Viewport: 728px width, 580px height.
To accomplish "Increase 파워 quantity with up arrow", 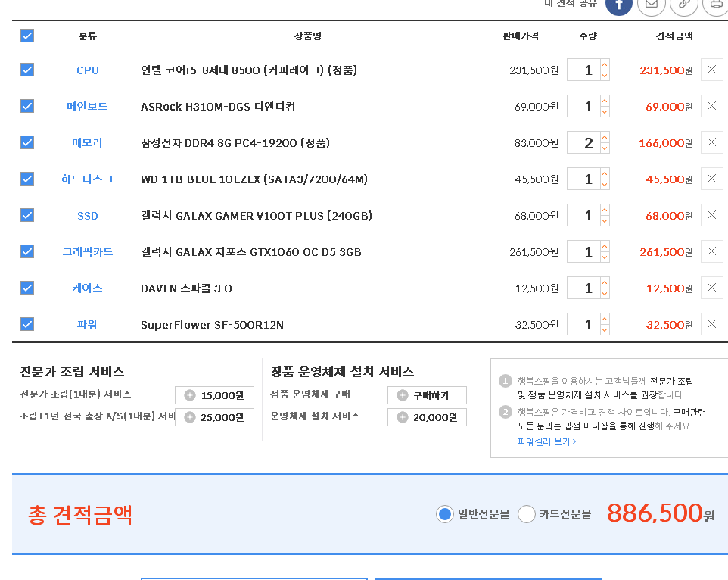I will coord(605,319).
